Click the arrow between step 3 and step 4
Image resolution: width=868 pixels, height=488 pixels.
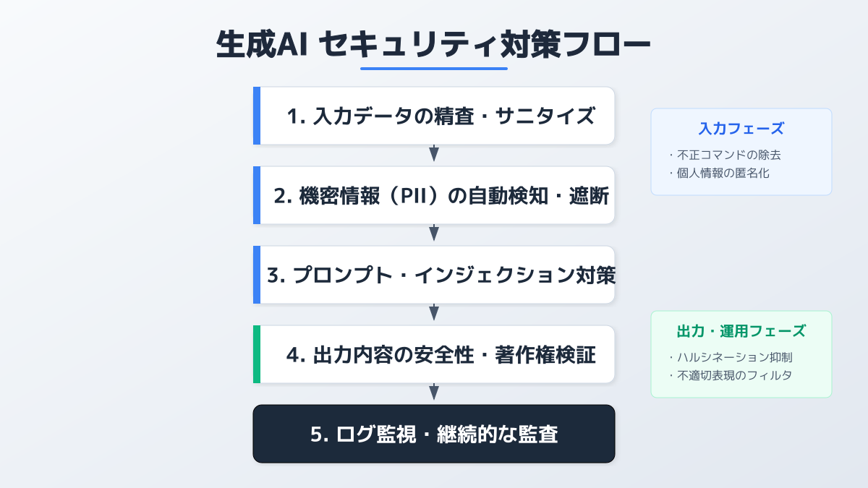pyautogui.click(x=434, y=312)
